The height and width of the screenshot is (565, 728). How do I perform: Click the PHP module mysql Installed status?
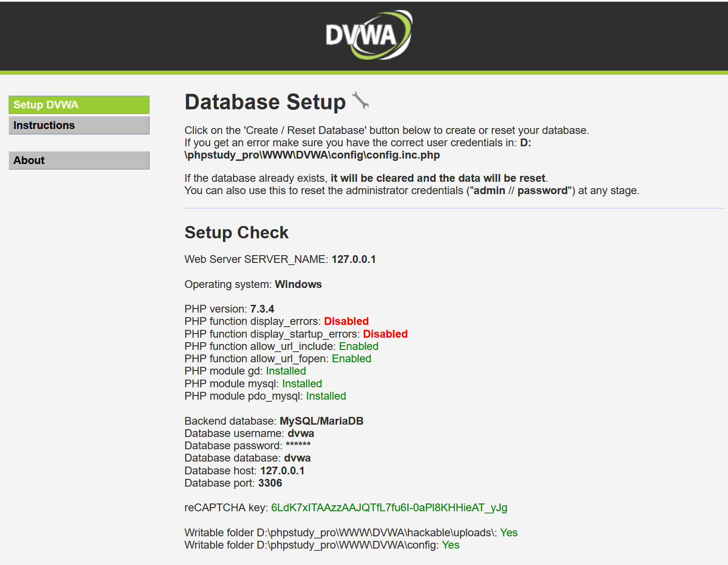(302, 384)
